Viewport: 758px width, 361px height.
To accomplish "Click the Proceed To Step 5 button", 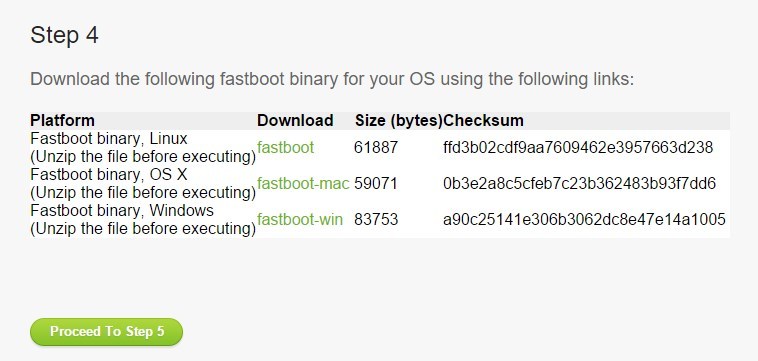I will (x=106, y=332).
